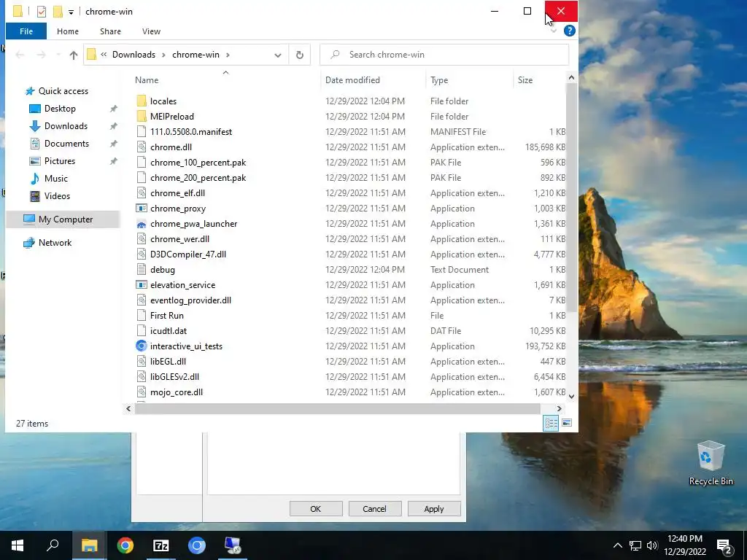Open the Share ribbon tab
Viewport: 747px width, 560px height.
(110, 31)
